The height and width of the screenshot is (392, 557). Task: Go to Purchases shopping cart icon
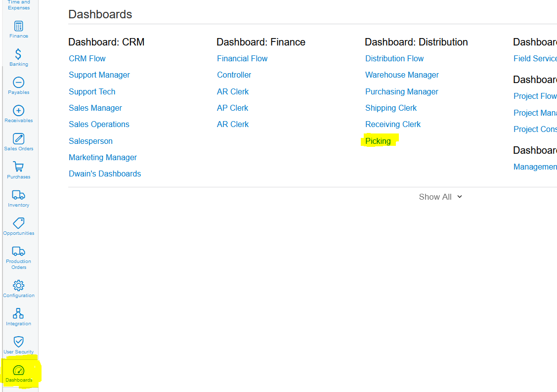(19, 167)
